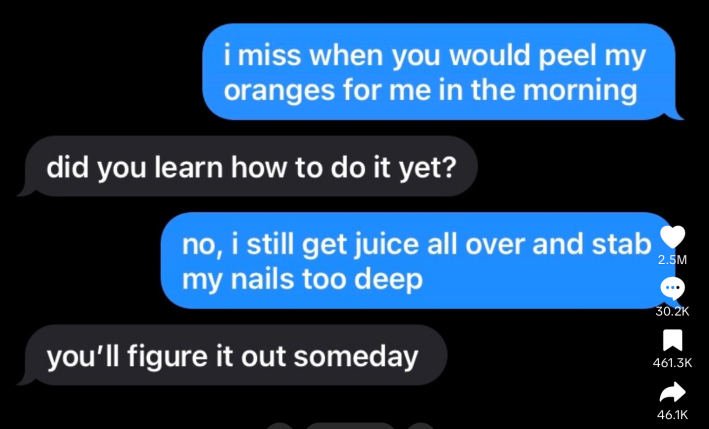709x429 pixels.
Task: Select the blue 'stab my nails too deep' message
Action: (x=418, y=260)
